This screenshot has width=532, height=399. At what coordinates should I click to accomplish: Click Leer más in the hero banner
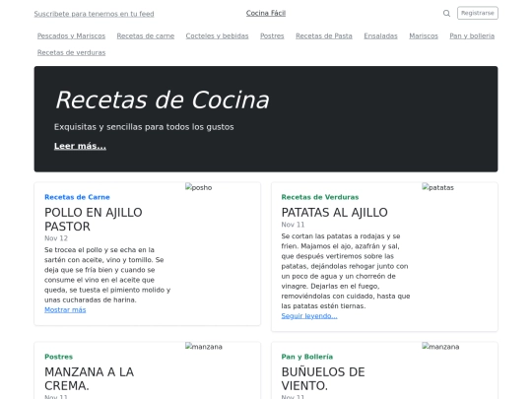click(x=80, y=146)
